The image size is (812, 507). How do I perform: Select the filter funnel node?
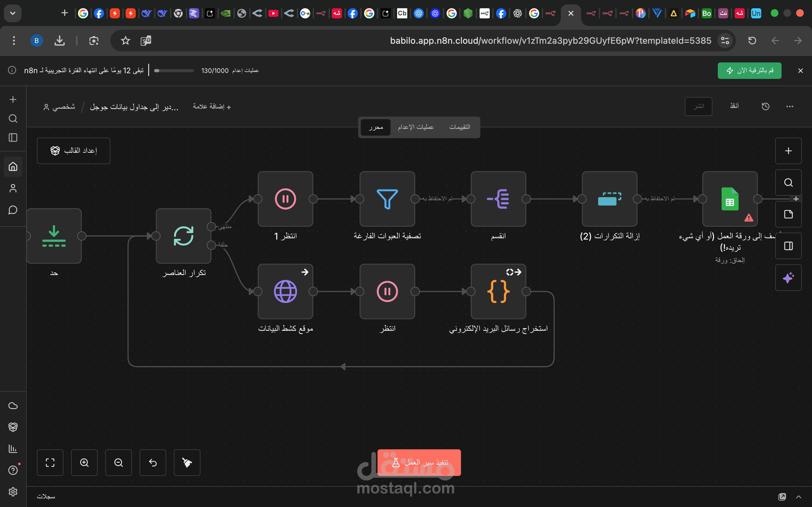pos(387,199)
